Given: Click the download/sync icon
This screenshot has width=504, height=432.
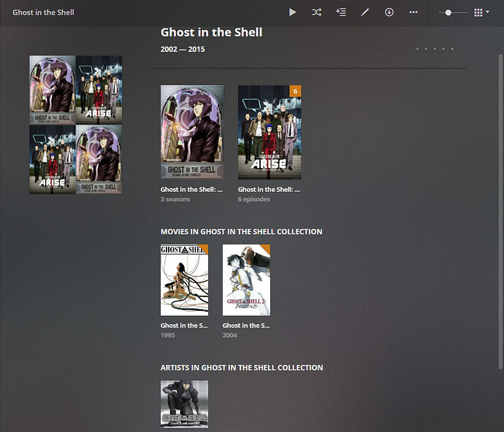Looking at the screenshot, I should click(x=389, y=12).
